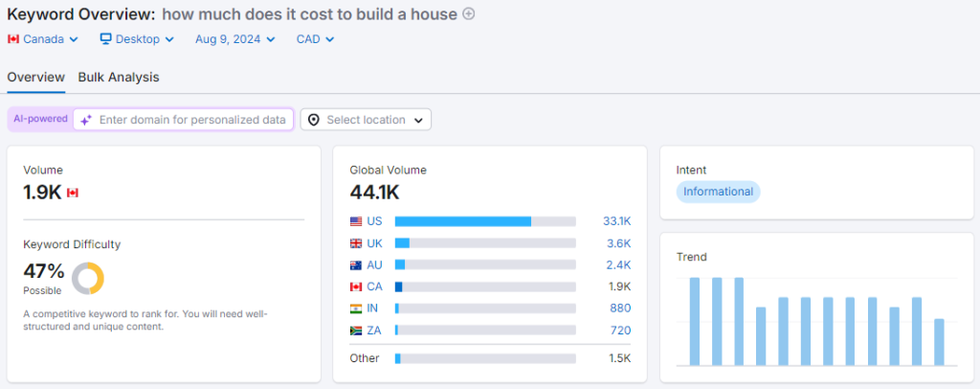
Task: Click the sparkle icon in domain field
Action: point(86,120)
